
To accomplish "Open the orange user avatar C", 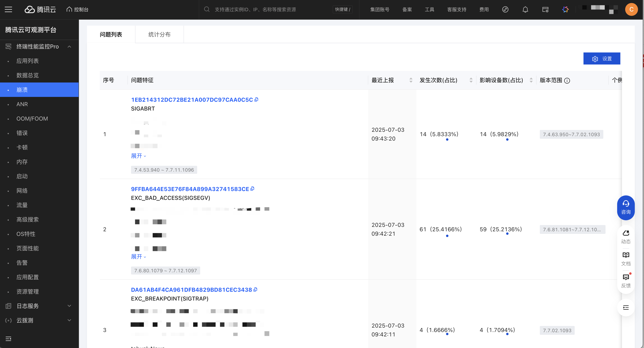I will 631,9.
